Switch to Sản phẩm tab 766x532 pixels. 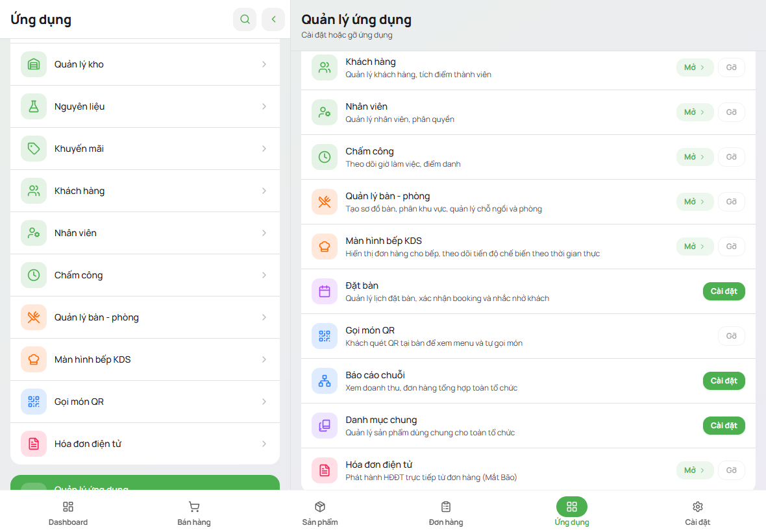[320, 513]
